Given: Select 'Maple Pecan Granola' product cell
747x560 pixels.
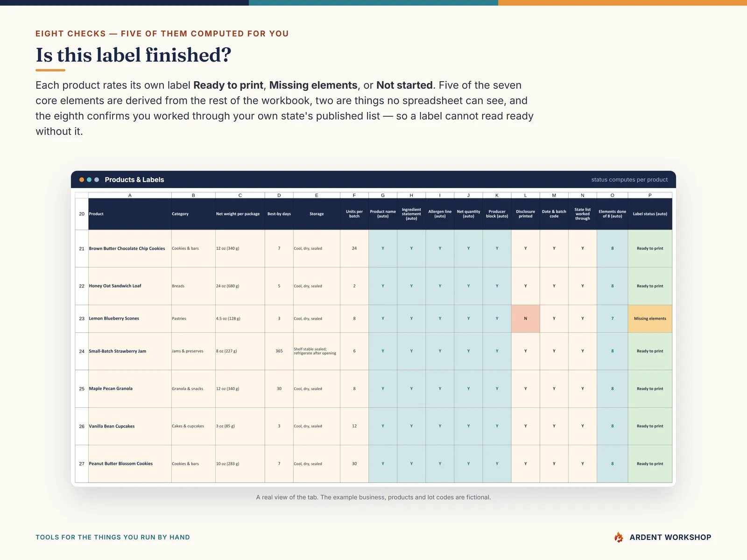Looking at the screenshot, I should tap(130, 389).
